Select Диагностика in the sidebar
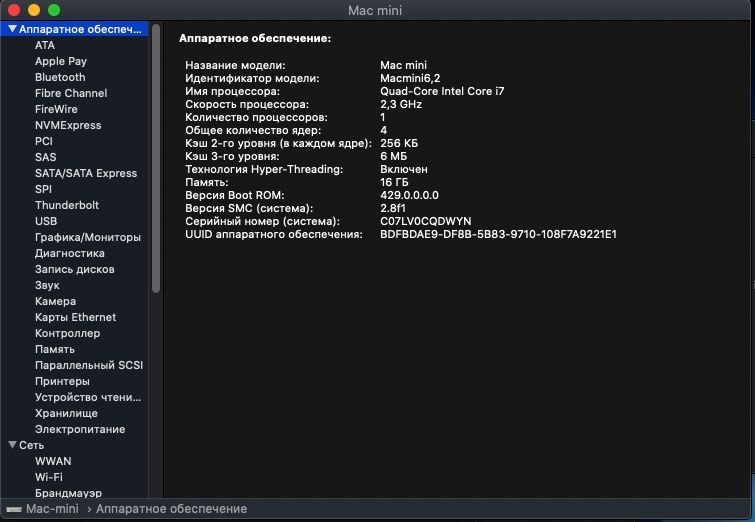 (x=70, y=253)
